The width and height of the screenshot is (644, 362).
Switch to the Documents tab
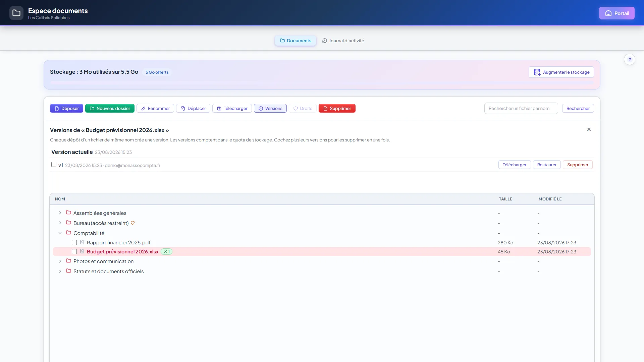(x=296, y=41)
